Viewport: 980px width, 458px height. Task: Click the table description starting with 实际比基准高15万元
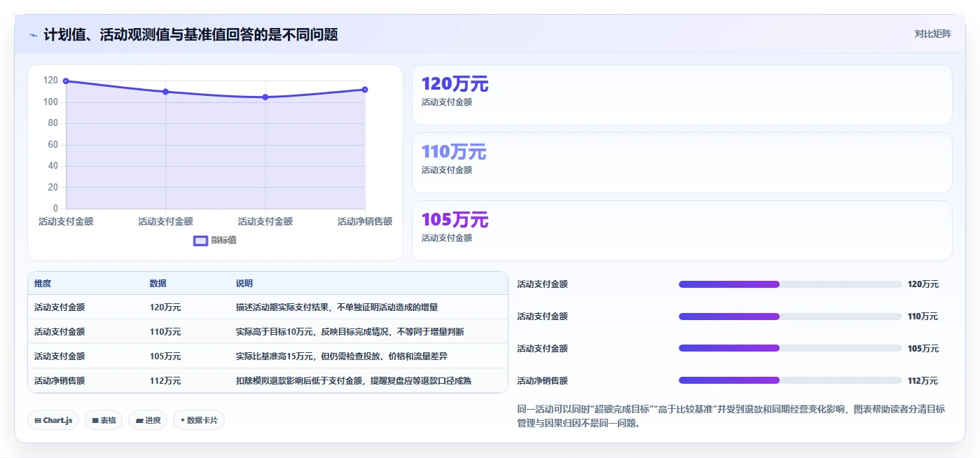pos(342,356)
